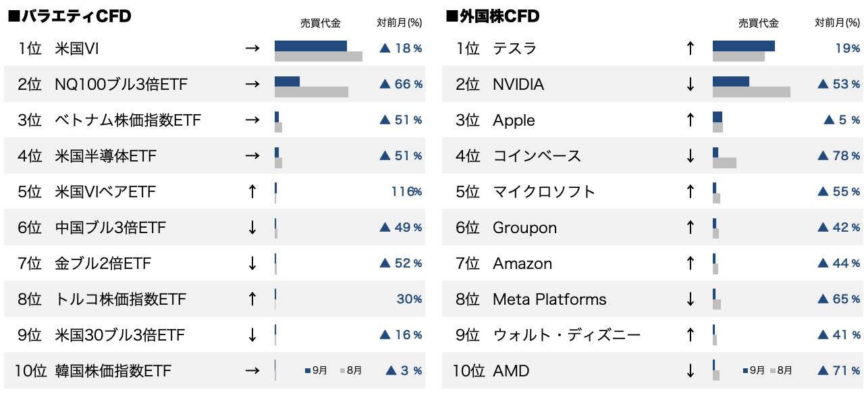The height and width of the screenshot is (394, 868).
Task: Click the gray bar for NVIDIA
Action: (751, 92)
